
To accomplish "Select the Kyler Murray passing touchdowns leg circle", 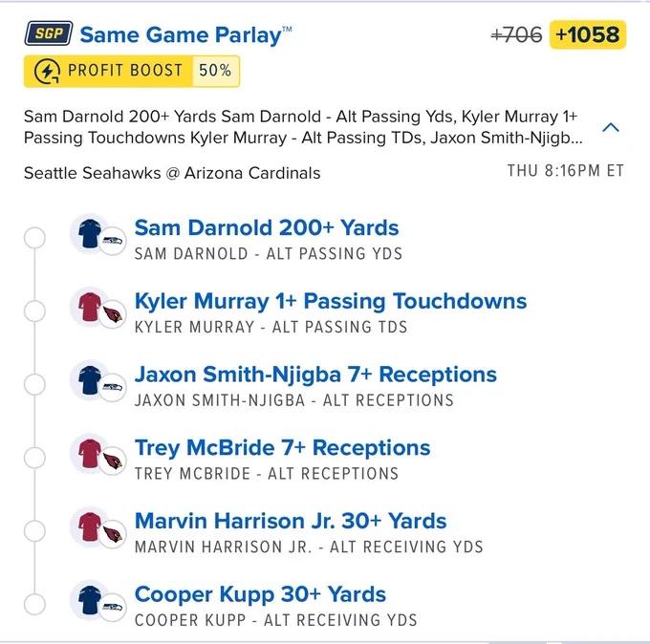I will (x=34, y=311).
